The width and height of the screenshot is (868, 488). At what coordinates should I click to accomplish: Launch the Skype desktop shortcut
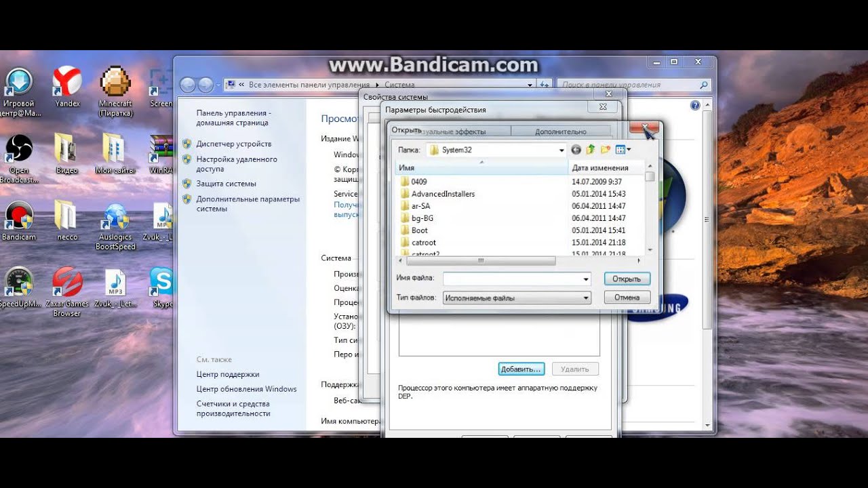click(x=163, y=288)
